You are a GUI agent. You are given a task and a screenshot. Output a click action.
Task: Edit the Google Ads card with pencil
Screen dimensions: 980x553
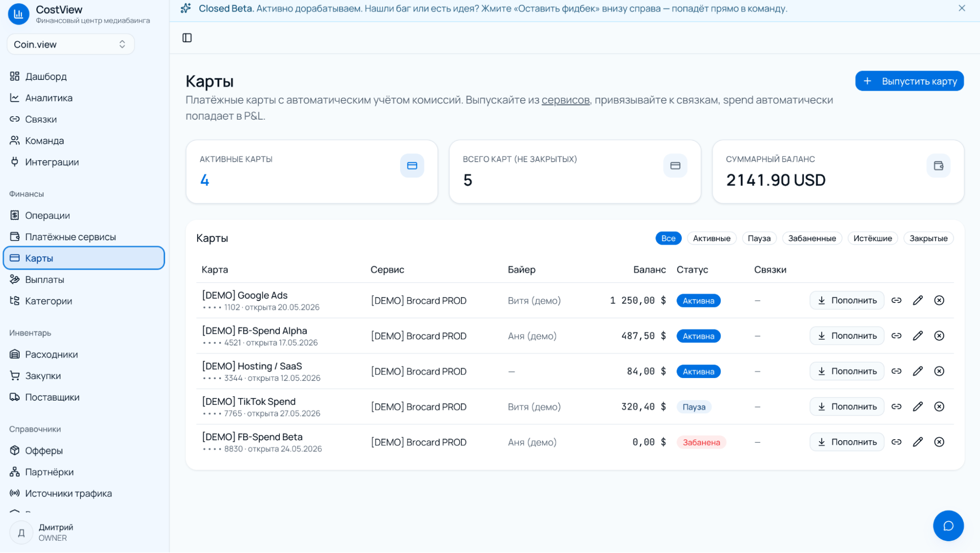point(918,301)
